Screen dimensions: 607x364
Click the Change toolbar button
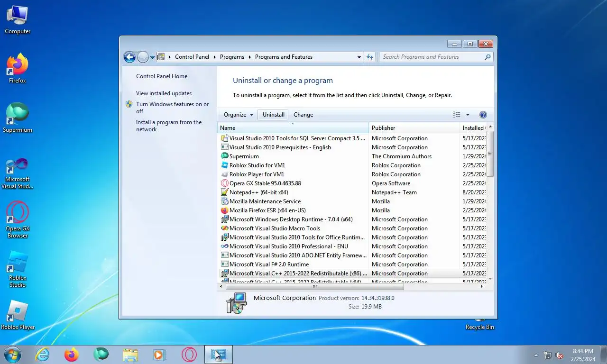303,115
